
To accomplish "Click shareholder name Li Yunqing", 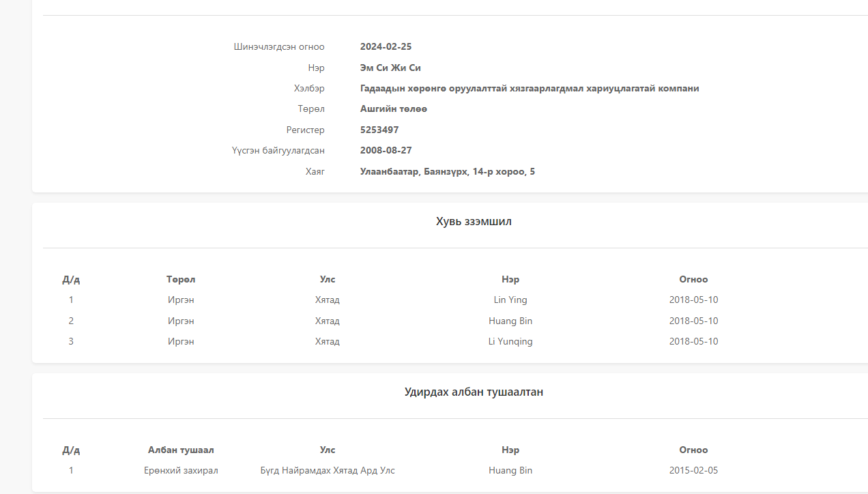I will click(510, 342).
